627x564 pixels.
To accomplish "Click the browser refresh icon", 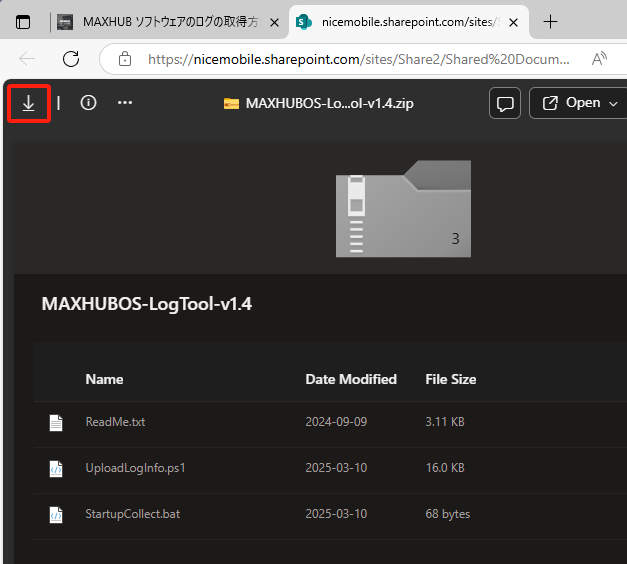I will pyautogui.click(x=71, y=59).
